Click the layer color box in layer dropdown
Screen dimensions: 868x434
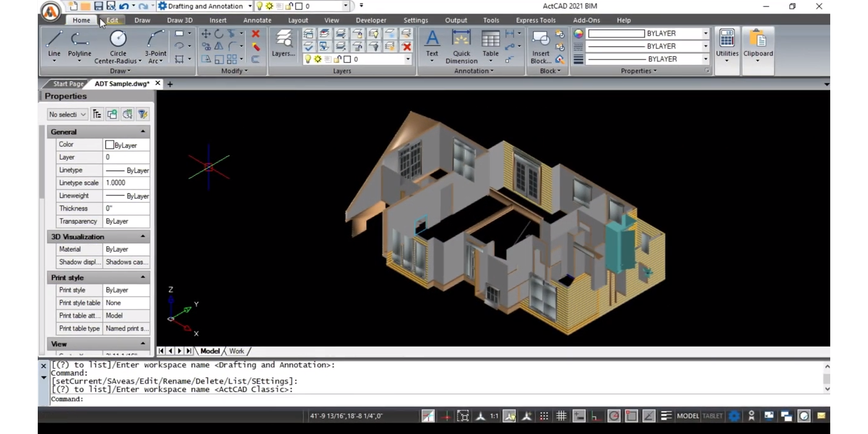pyautogui.click(x=347, y=59)
